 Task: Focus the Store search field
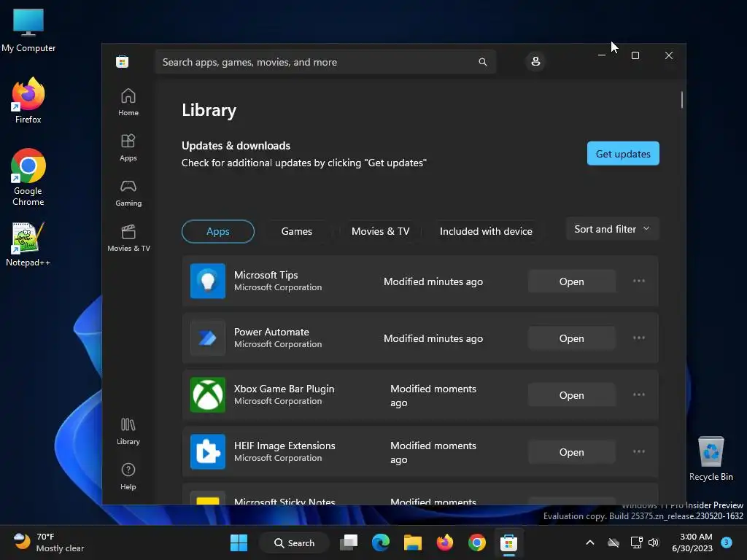[325, 62]
